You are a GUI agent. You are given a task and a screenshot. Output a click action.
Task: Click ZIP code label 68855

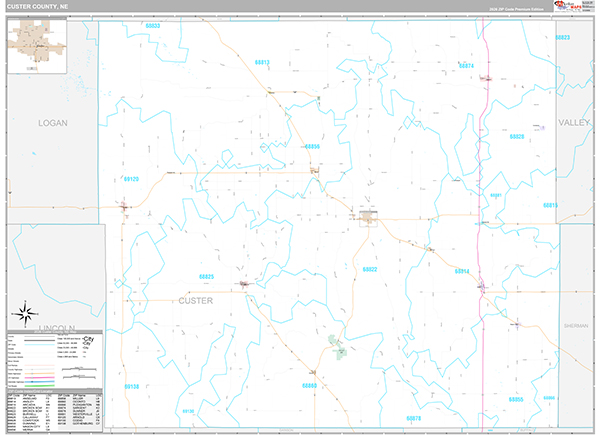point(516,399)
